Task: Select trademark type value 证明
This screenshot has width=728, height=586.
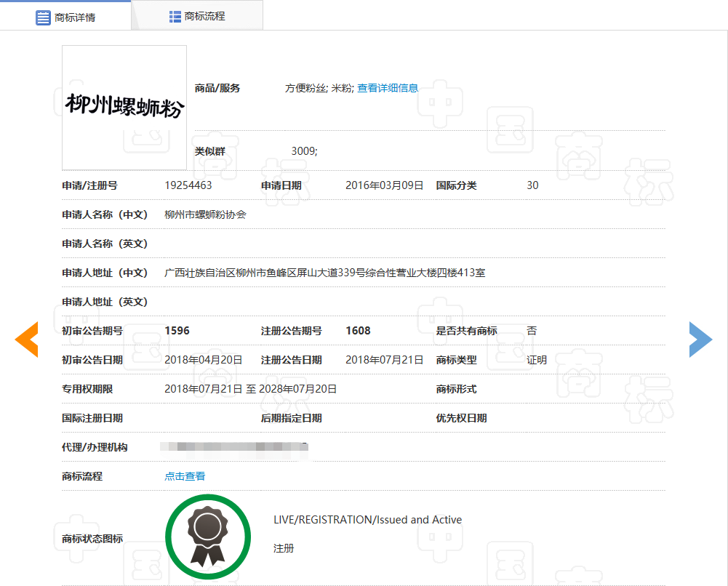Action: [537, 360]
